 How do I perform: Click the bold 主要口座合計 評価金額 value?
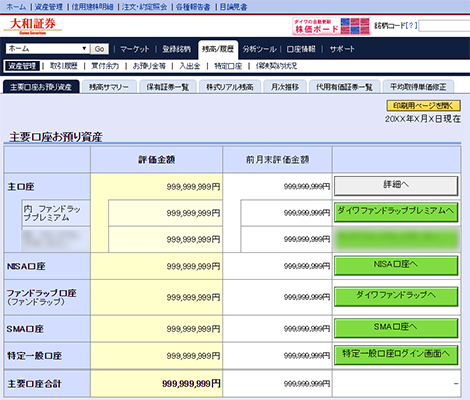click(x=191, y=384)
